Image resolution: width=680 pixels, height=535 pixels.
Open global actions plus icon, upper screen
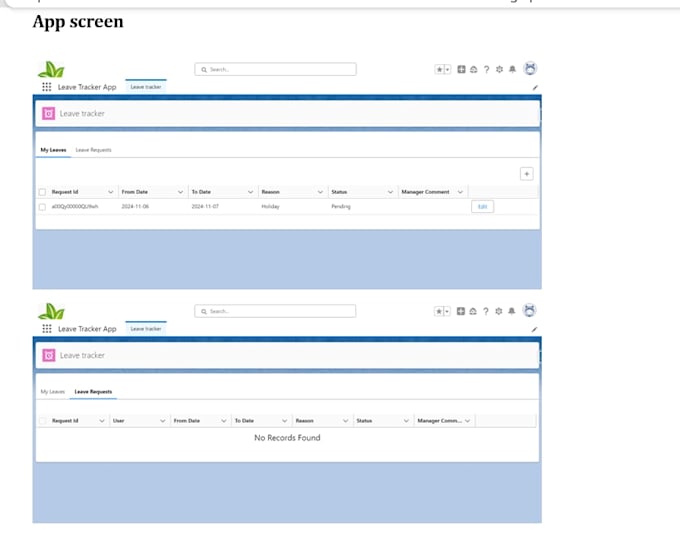(461, 69)
